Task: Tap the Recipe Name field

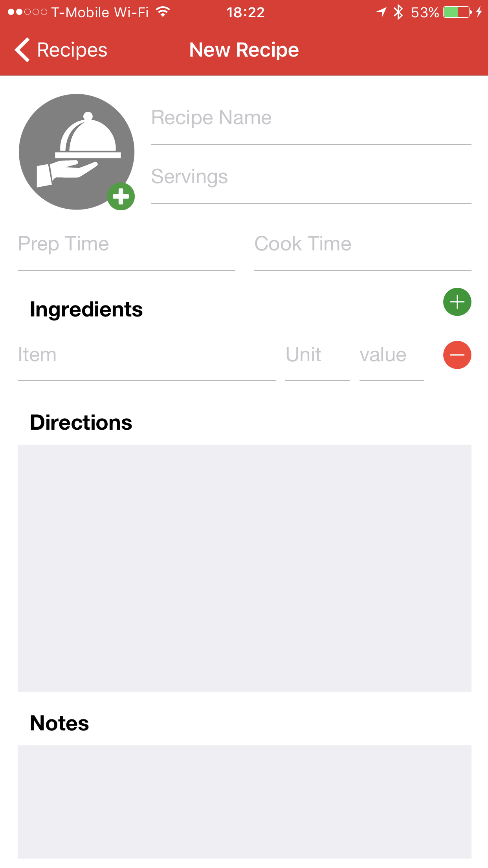Action: 310,118
